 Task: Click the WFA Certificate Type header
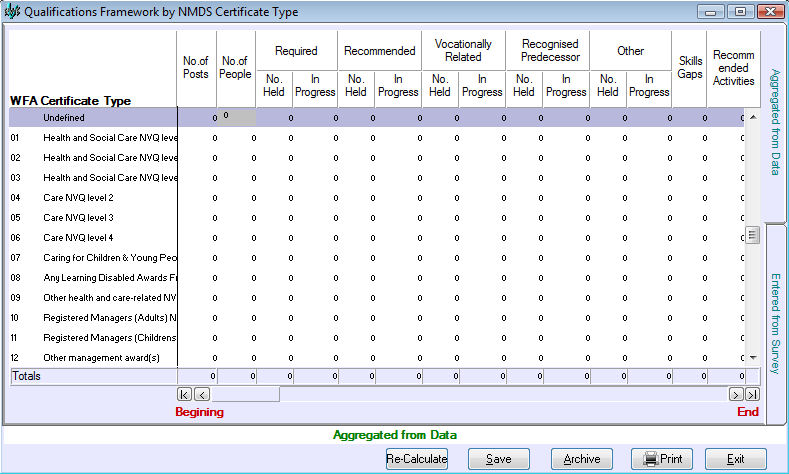pos(70,101)
